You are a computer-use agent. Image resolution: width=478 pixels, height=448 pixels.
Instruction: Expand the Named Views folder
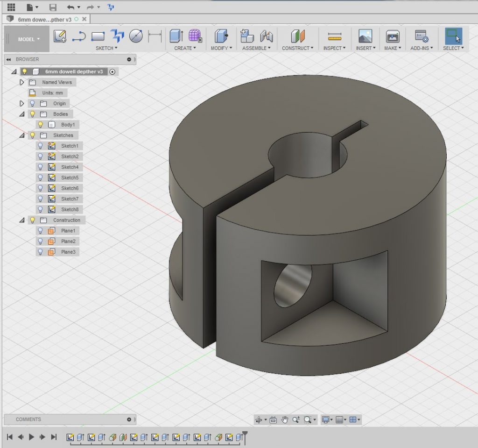click(21, 82)
